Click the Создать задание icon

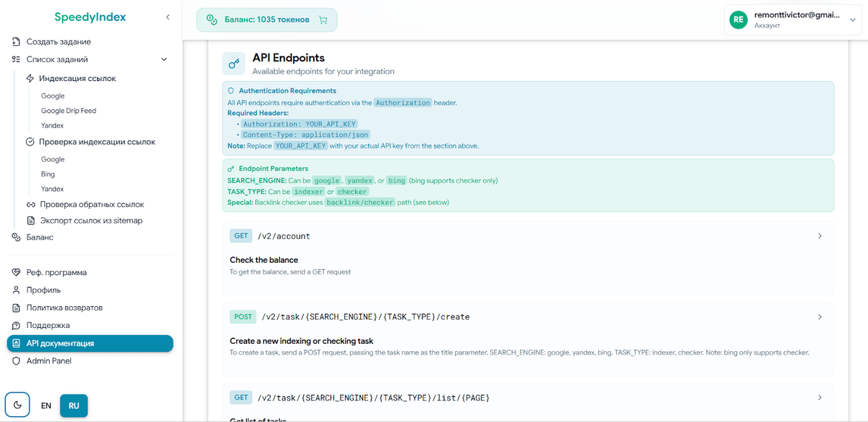pos(16,42)
